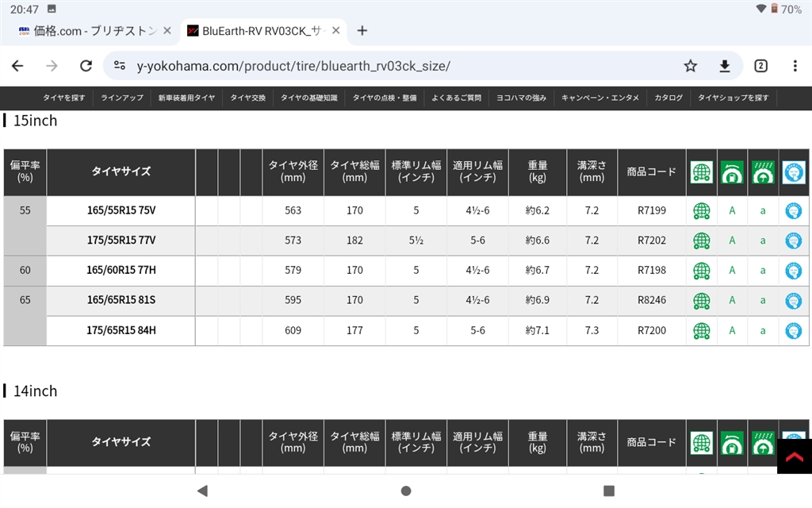Bookmark this page with the star

pos(691,66)
